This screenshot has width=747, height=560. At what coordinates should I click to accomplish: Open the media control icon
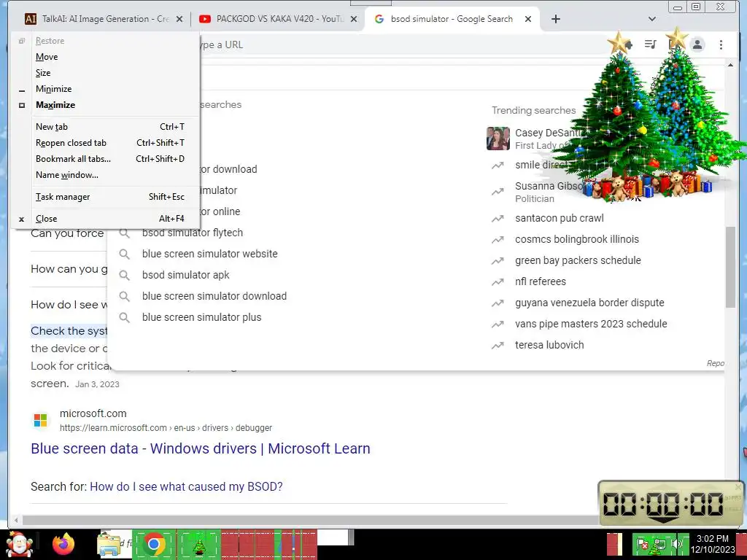tap(650, 44)
